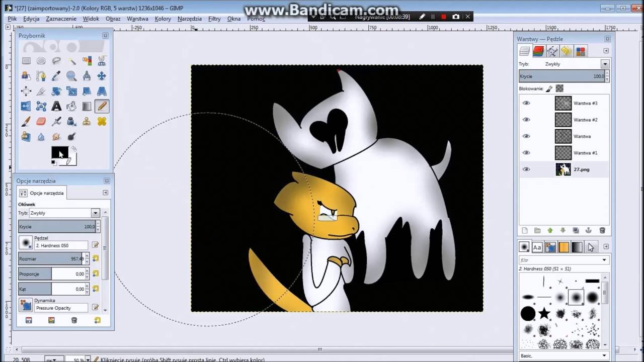
Task: Open the Kolory menu
Action: click(163, 19)
